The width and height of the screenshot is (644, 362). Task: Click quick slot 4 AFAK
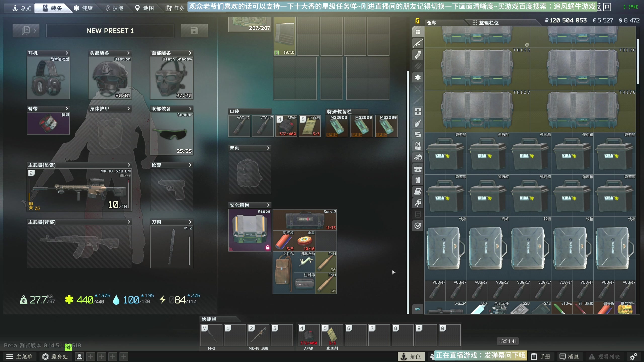pos(309,335)
